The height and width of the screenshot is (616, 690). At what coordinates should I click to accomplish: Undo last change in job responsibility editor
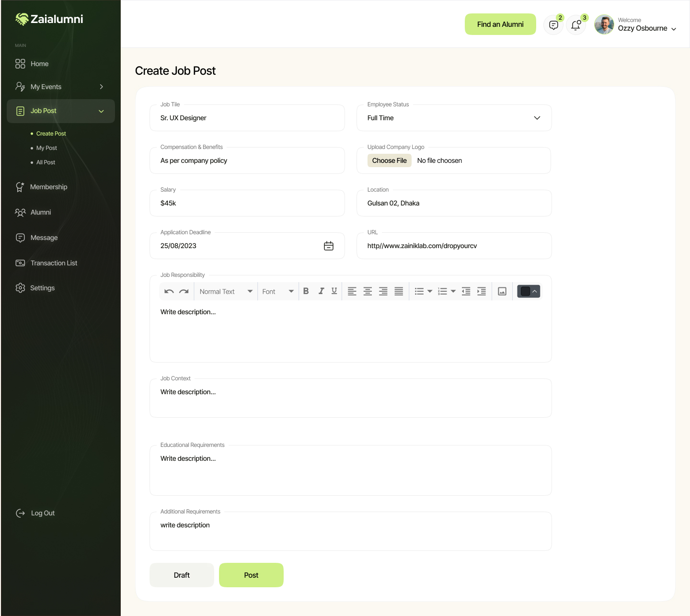(169, 291)
